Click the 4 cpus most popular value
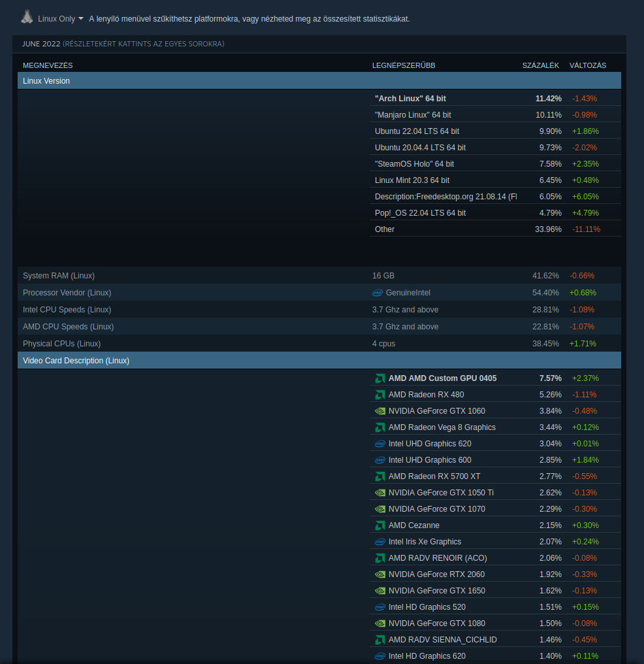Screen dimensions: 644x664 [384, 343]
